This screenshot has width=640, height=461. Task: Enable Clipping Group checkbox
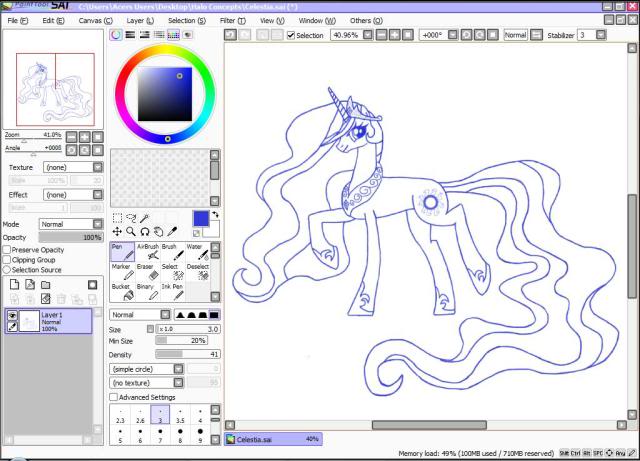[7, 260]
